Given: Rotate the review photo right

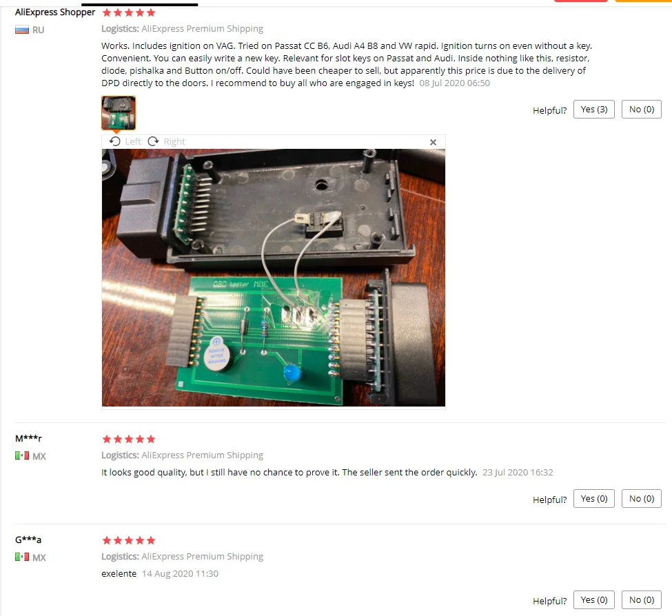Looking at the screenshot, I should click(166, 141).
